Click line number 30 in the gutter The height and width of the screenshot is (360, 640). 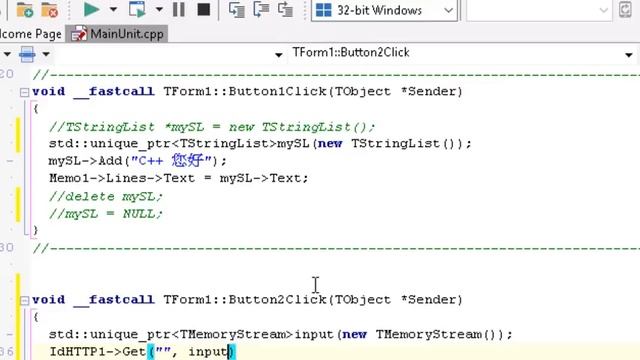(x=7, y=248)
